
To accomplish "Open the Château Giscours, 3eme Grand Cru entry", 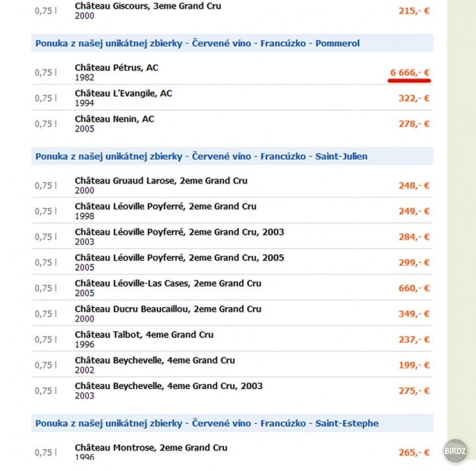I will 148,6.
